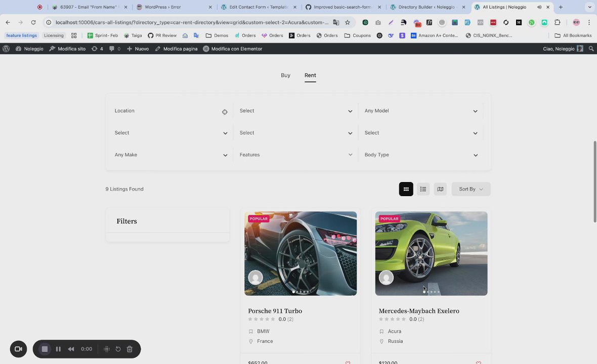Open Any Make dropdown
Viewport: 597px width, 364px height.
(x=170, y=155)
